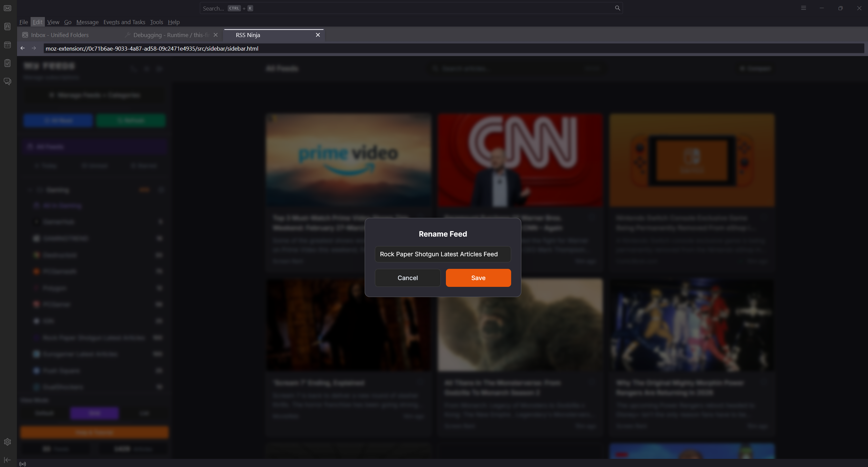This screenshot has width=868, height=467.
Task: Cancel the Rename Feed dialog
Action: pos(407,278)
